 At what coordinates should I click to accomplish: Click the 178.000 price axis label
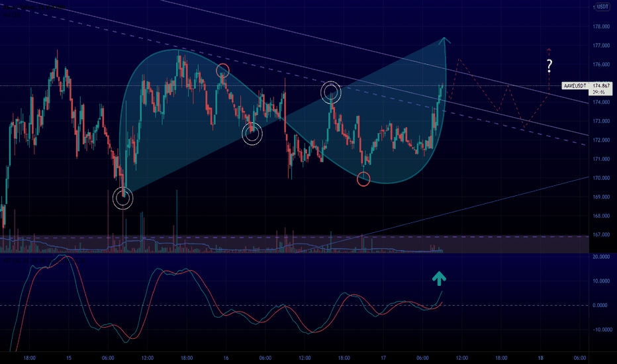point(601,26)
